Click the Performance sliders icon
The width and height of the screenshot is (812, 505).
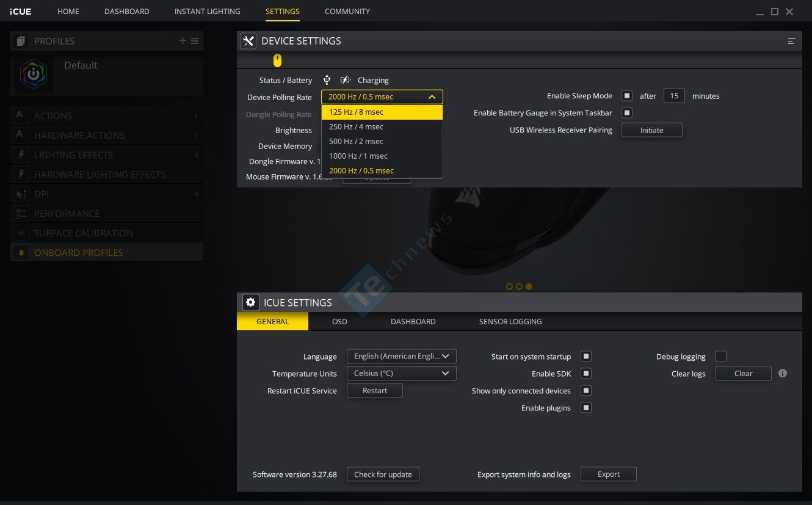click(x=21, y=214)
